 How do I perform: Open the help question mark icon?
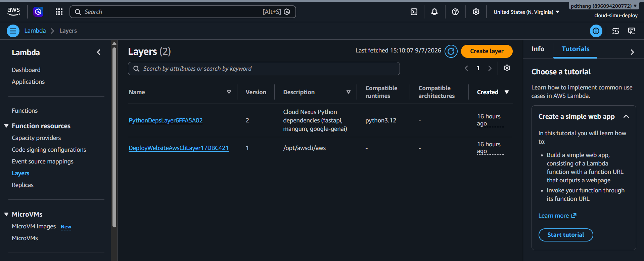(455, 12)
